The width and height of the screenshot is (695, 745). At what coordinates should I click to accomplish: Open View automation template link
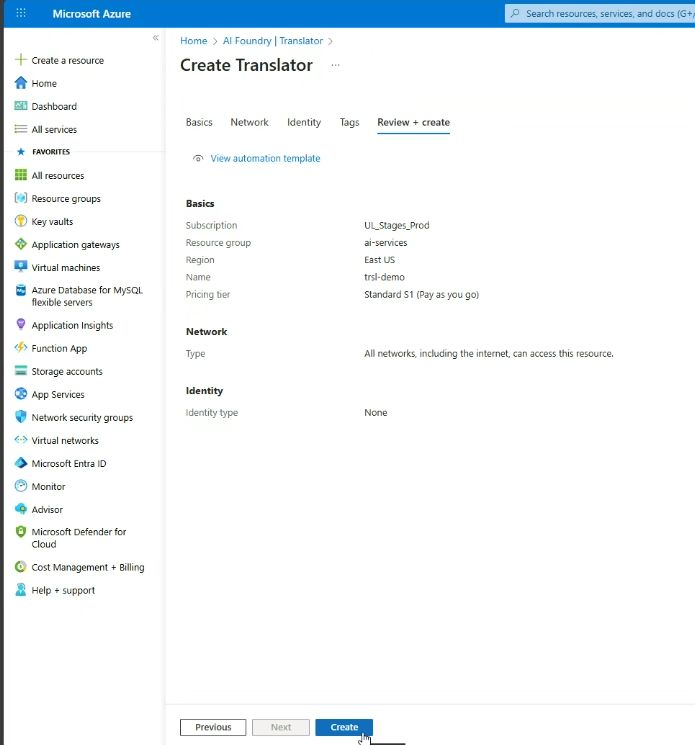265,158
